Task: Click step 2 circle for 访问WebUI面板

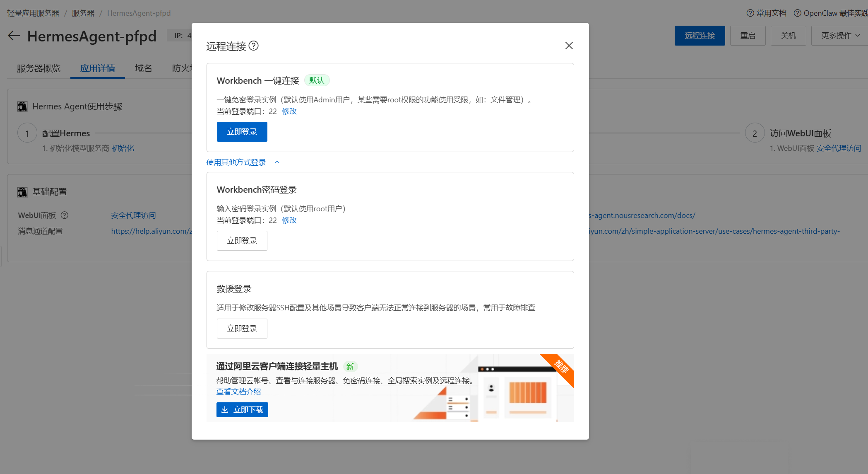Action: 755,133
